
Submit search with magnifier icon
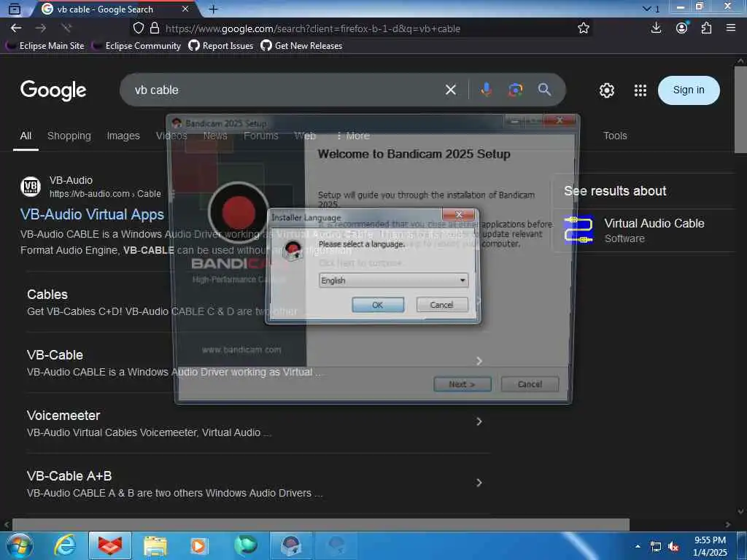point(544,90)
